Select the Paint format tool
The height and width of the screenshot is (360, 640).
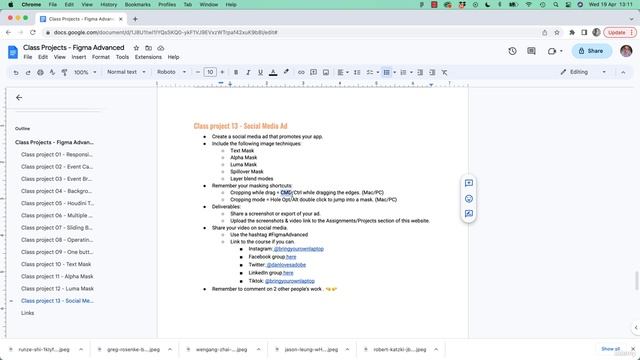pos(64,72)
